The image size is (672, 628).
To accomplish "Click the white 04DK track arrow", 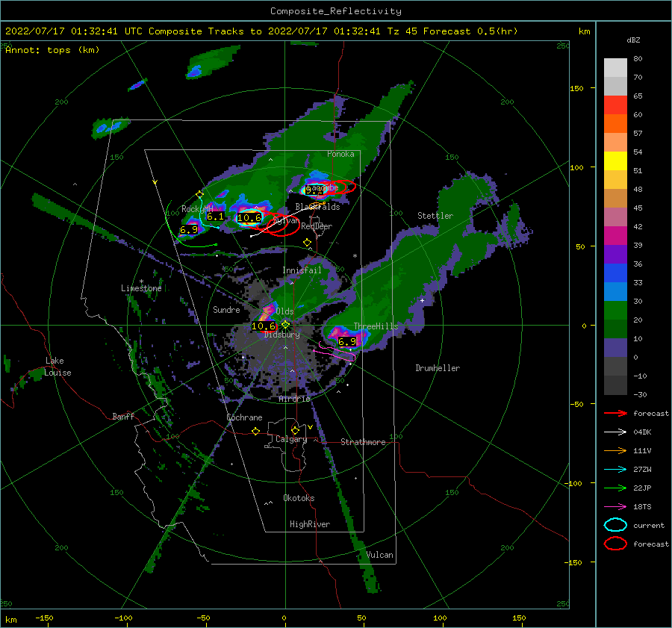I will (615, 432).
